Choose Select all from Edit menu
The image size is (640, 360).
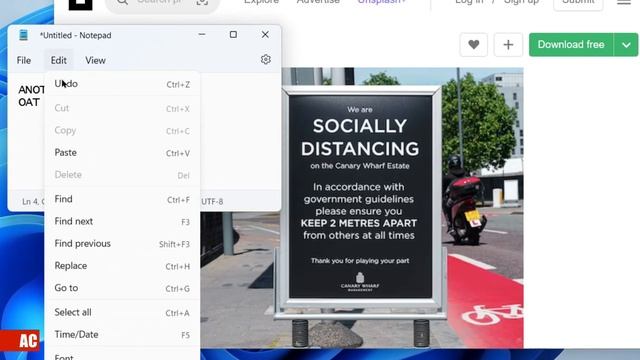[122, 313]
